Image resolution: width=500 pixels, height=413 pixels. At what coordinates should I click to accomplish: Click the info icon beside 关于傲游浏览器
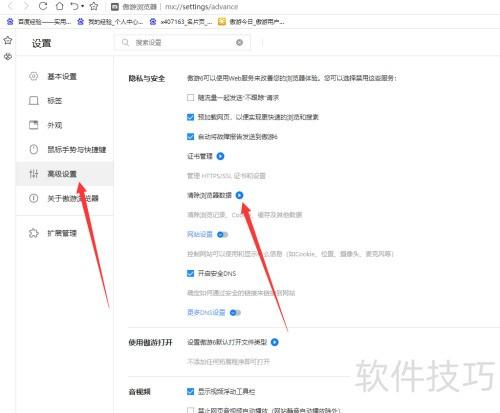34,198
